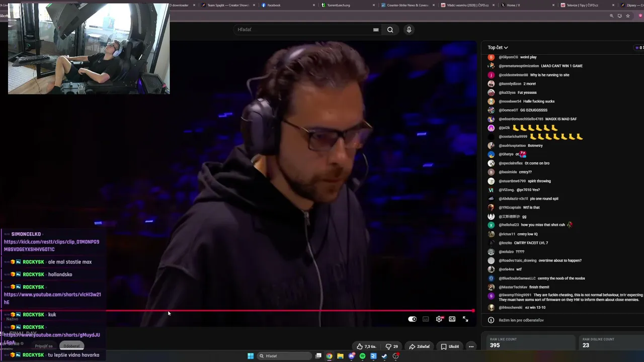The width and height of the screenshot is (644, 362).
Task: Click chat message 'overtime about to happen?'
Action: [560, 260]
